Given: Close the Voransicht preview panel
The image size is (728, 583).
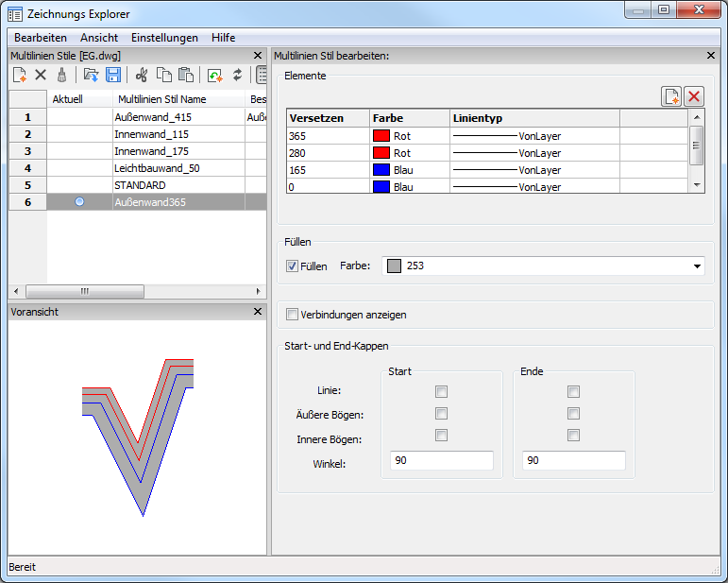Looking at the screenshot, I should 258,311.
